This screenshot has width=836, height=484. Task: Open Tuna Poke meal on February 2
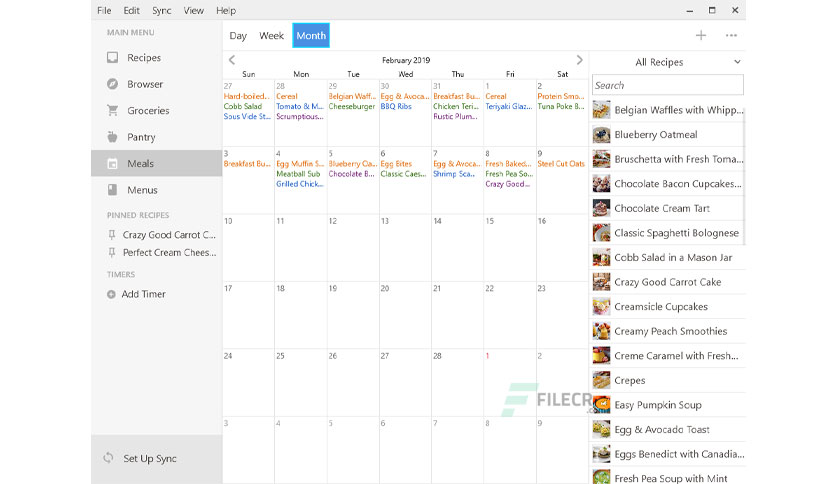click(561, 106)
